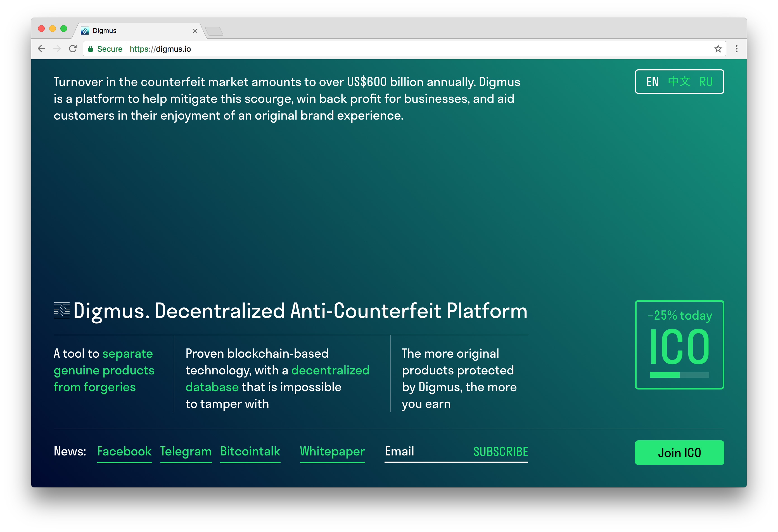Click the Digmus tab favicon
This screenshot has width=778, height=532.
(85, 31)
